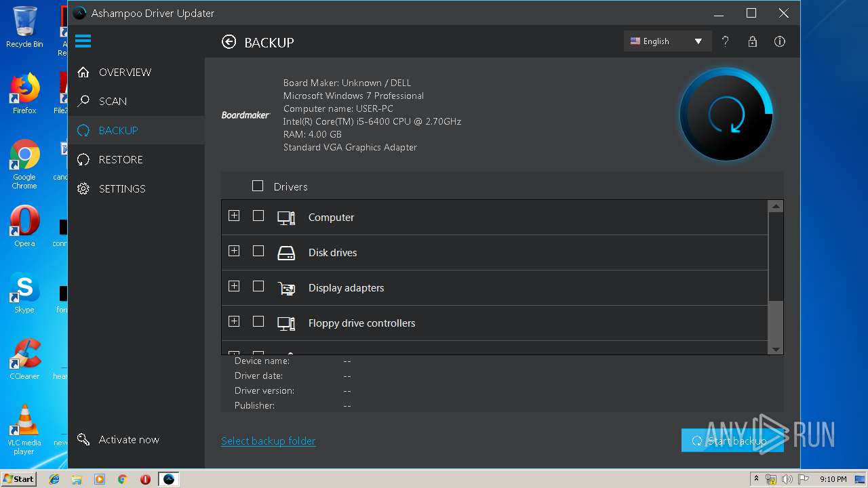Click Activate now

119,440
